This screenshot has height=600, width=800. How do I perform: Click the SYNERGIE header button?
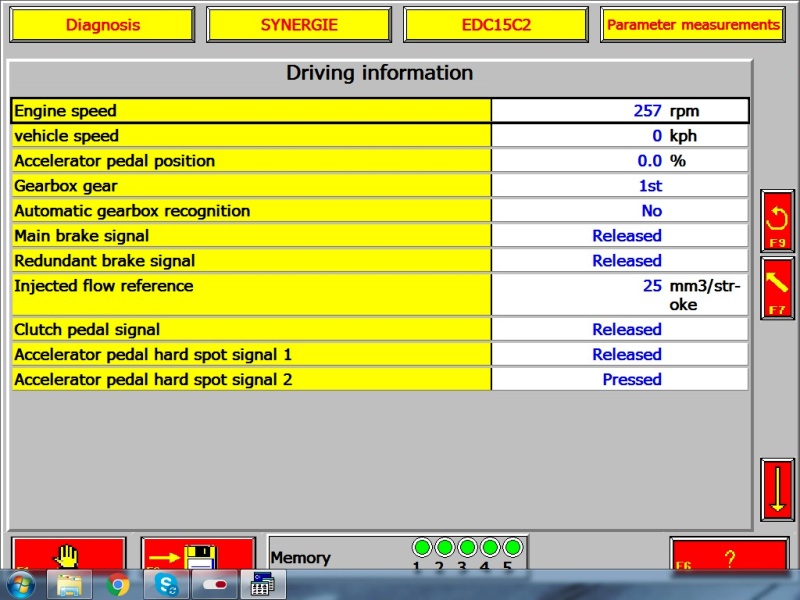(299, 24)
